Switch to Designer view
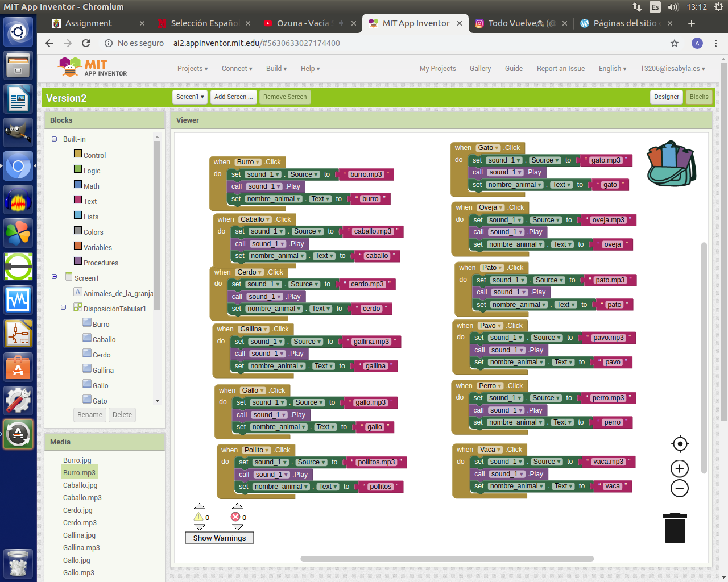 click(666, 97)
